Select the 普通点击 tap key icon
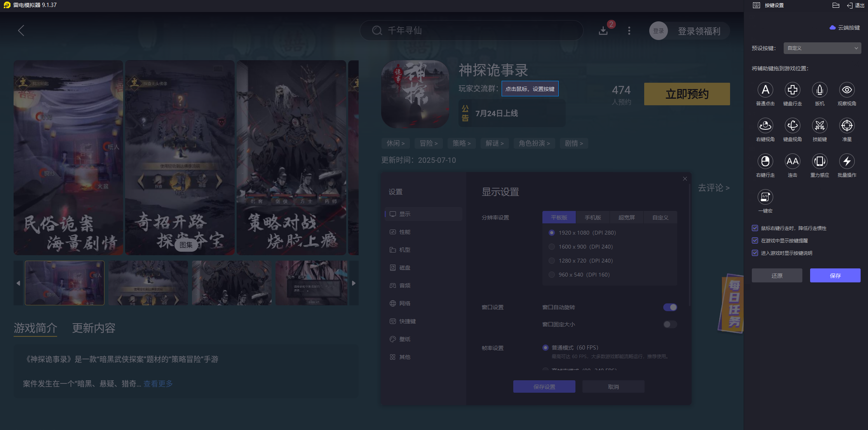The image size is (868, 430). point(765,90)
